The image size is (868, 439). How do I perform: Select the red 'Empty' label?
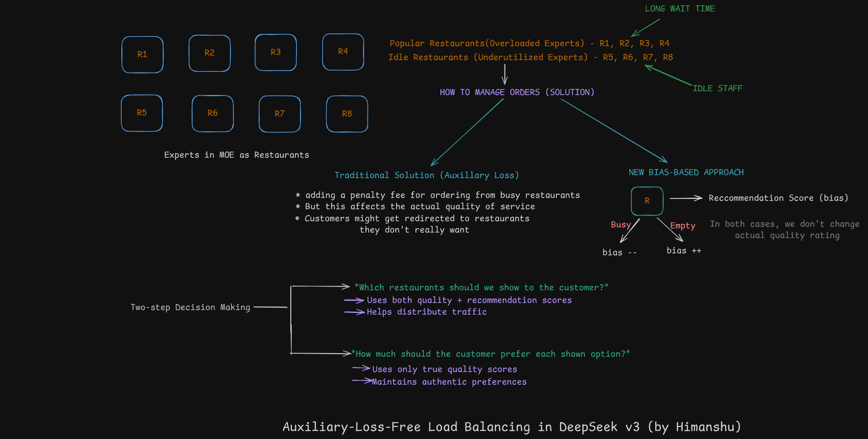tap(682, 226)
